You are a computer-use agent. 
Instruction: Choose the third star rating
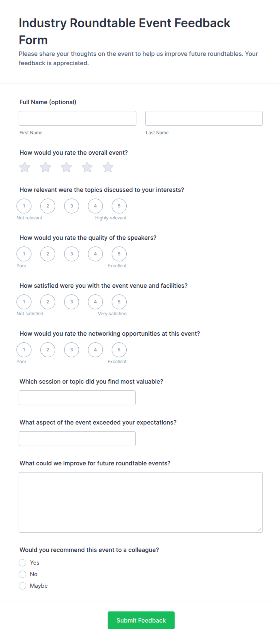66,167
